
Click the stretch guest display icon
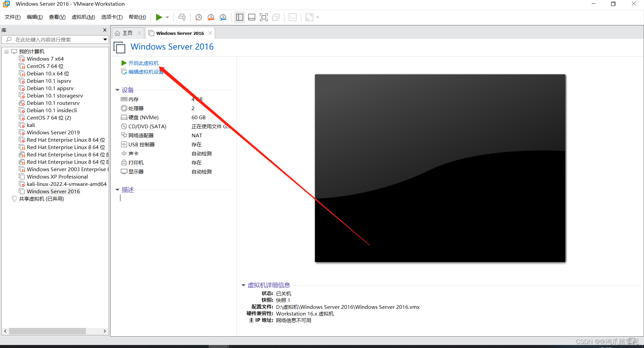[x=309, y=17]
